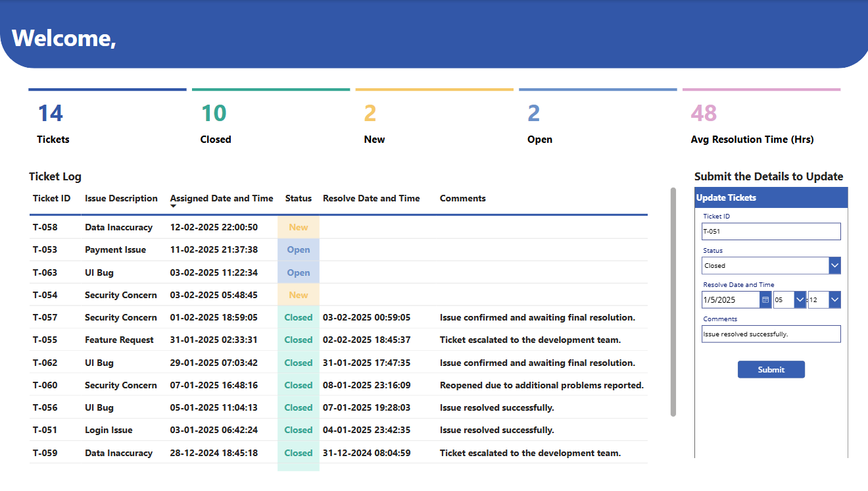Click the Comments text field in the form

(x=771, y=334)
